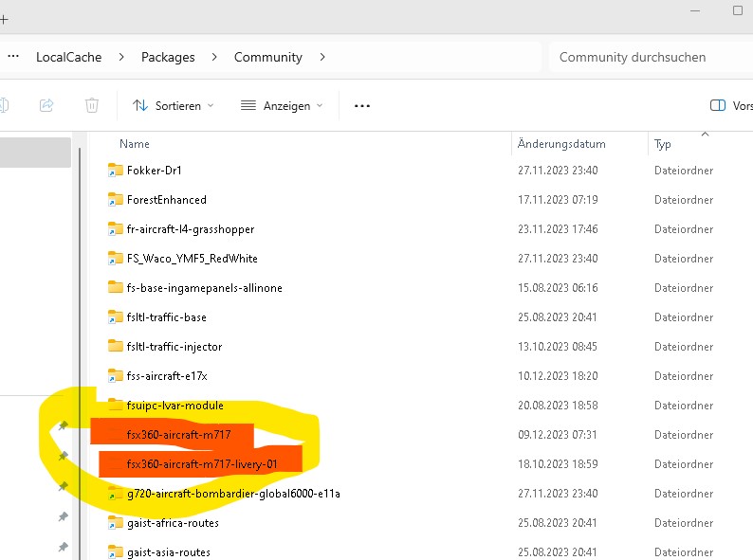Select LocalCache in the address bar
This screenshot has height=560, width=753.
(68, 57)
